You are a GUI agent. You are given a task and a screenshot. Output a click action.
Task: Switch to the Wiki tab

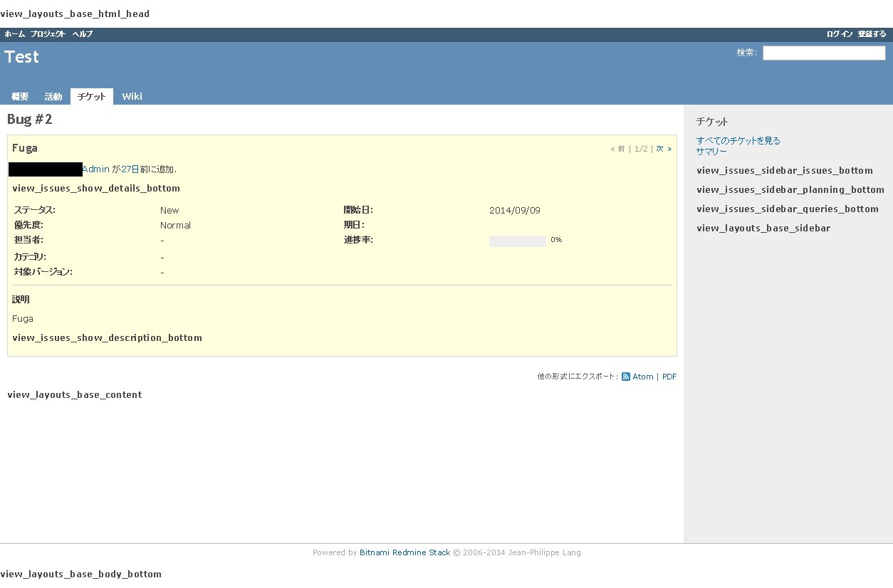pyautogui.click(x=132, y=96)
